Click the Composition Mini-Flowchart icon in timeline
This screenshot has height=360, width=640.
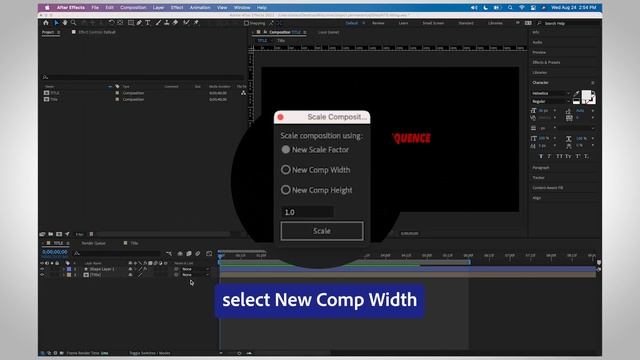[169, 253]
